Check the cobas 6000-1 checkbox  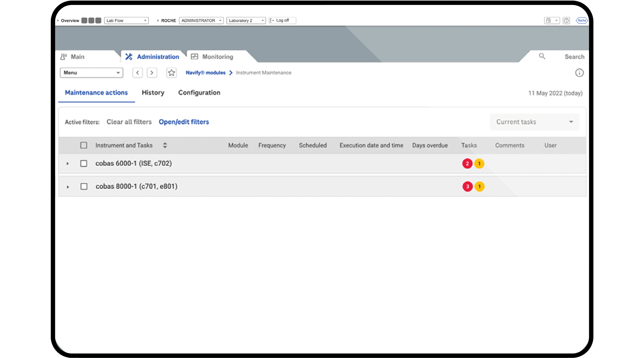click(x=84, y=163)
